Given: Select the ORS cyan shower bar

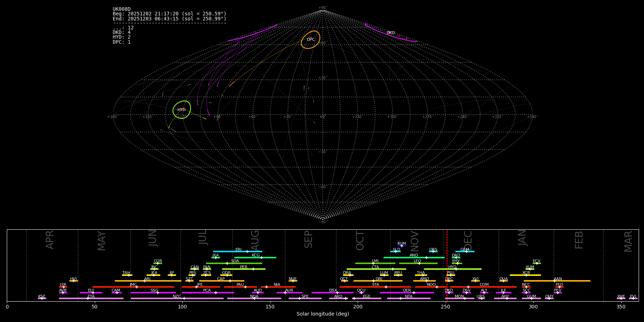Looking at the screenshot, I should pyautogui.click(x=433, y=252).
